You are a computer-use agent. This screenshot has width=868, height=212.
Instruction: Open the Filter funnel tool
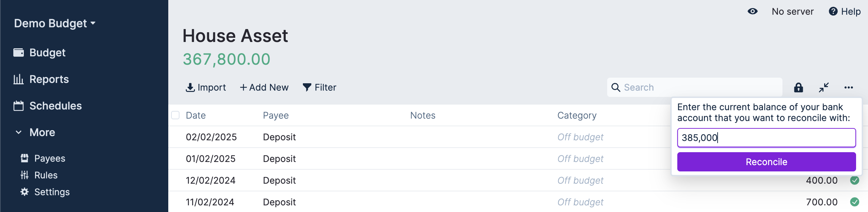(307, 87)
